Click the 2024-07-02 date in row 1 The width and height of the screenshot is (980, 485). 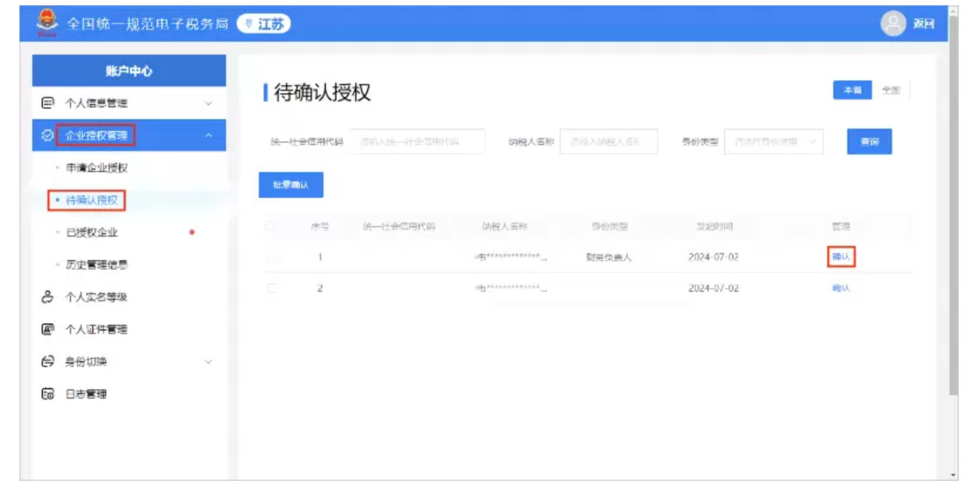click(713, 257)
